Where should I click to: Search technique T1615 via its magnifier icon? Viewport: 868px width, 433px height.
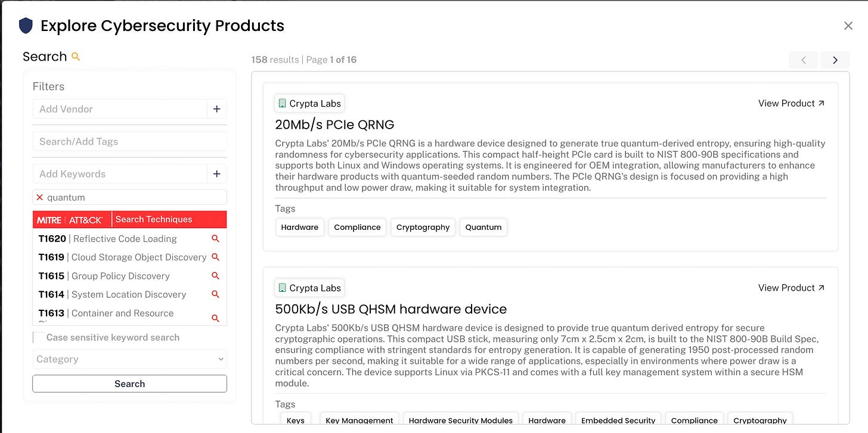pos(216,276)
